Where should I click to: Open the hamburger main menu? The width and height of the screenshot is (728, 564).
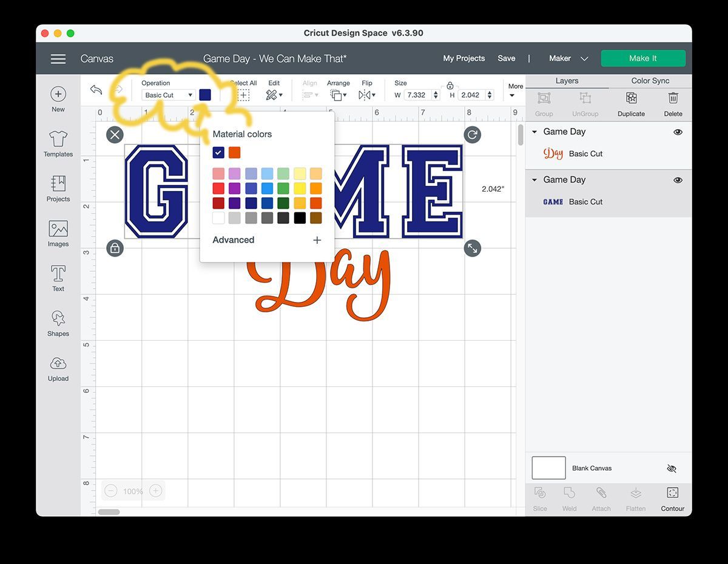(58, 59)
